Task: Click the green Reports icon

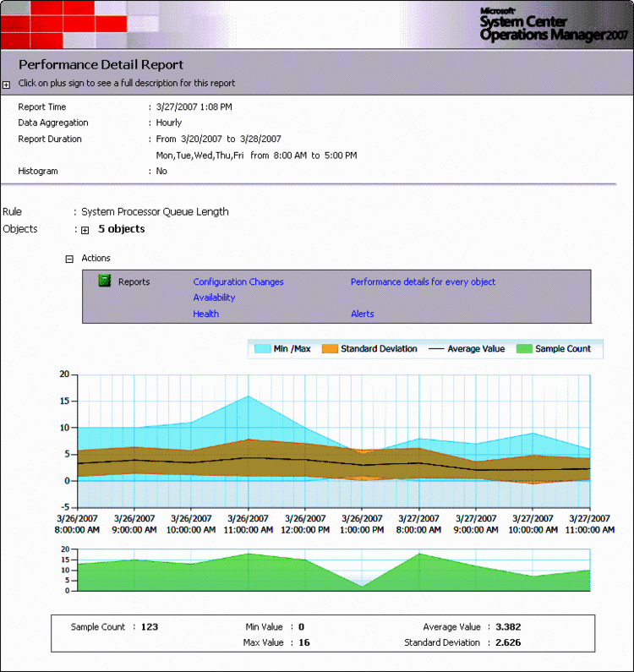Action: pyautogui.click(x=104, y=281)
